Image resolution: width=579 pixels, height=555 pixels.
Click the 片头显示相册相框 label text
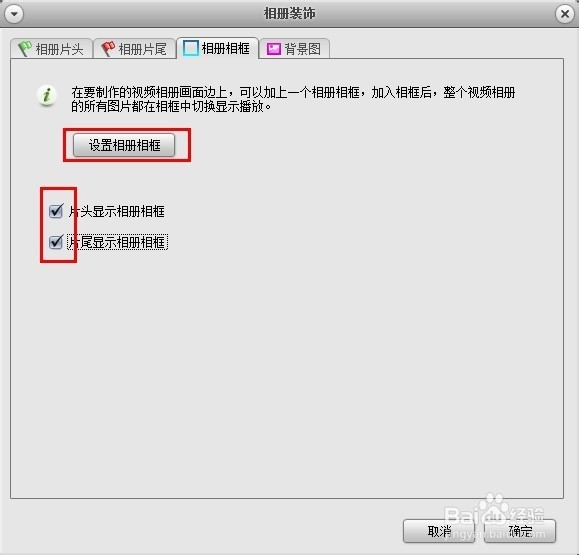coord(117,212)
